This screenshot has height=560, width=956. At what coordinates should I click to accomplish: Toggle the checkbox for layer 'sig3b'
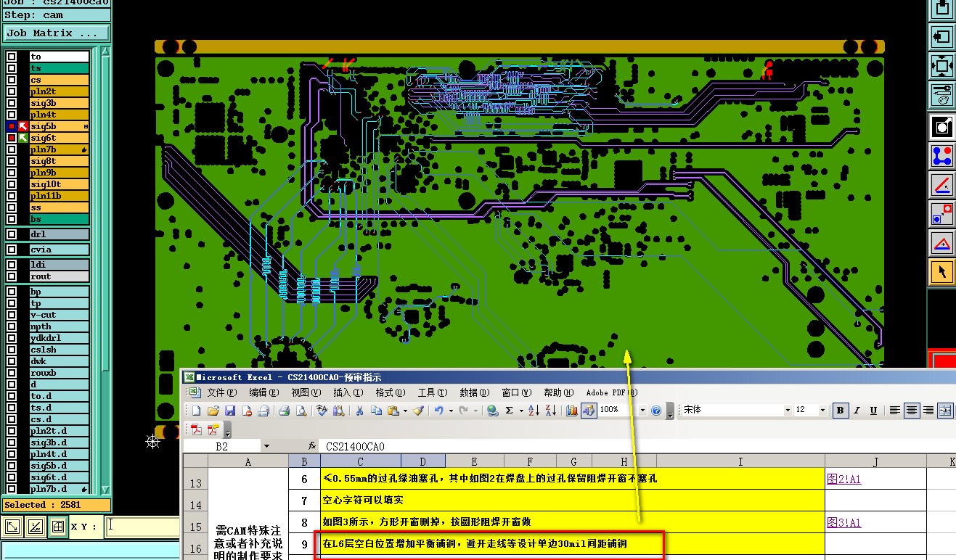[x=12, y=103]
